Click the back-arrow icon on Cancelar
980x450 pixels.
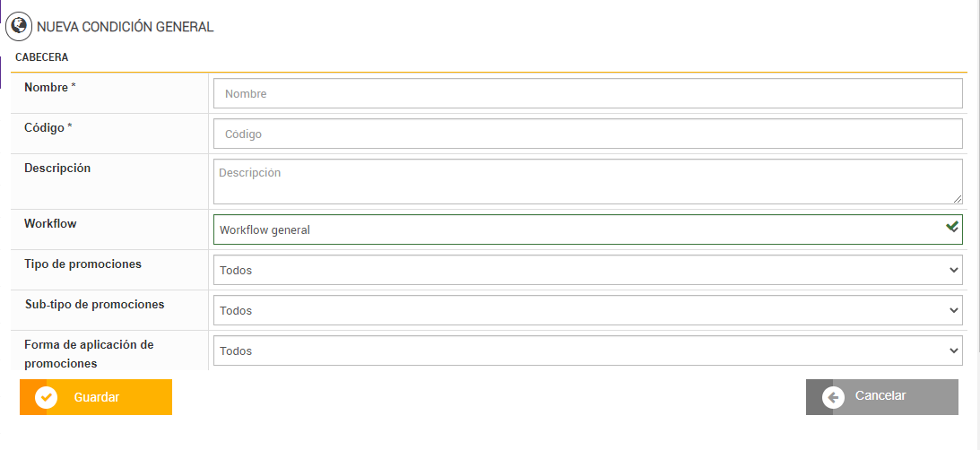833,397
